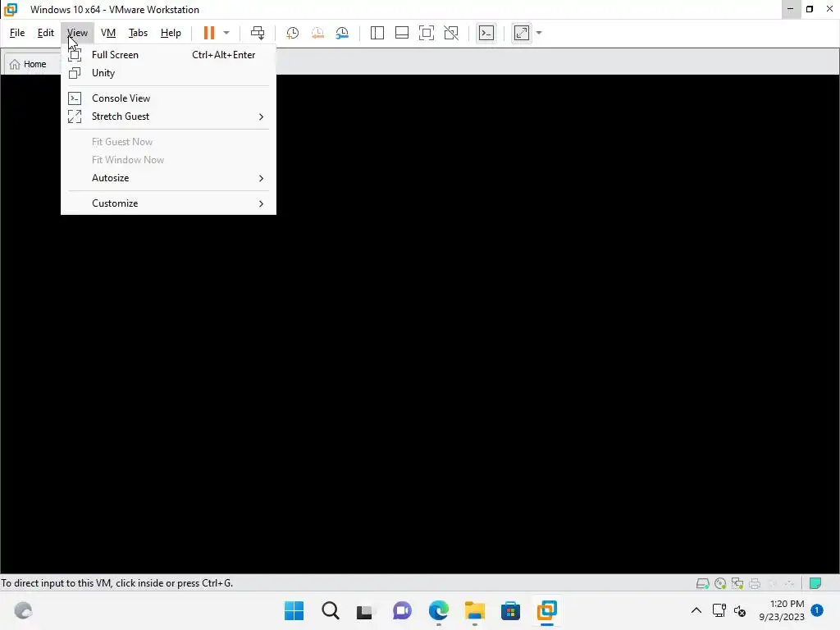Open File Explorer from taskbar
This screenshot has width=840, height=630.
pos(475,610)
